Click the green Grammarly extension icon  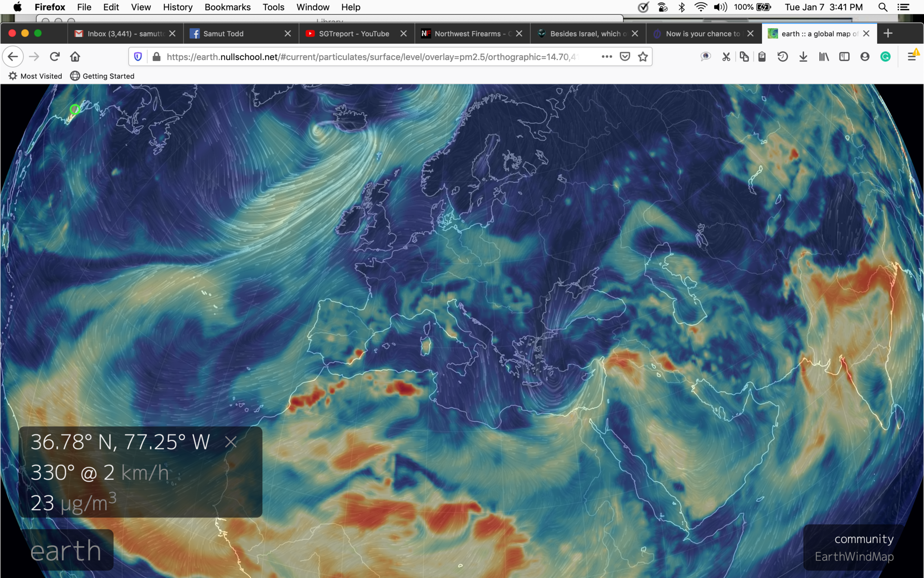(x=885, y=57)
